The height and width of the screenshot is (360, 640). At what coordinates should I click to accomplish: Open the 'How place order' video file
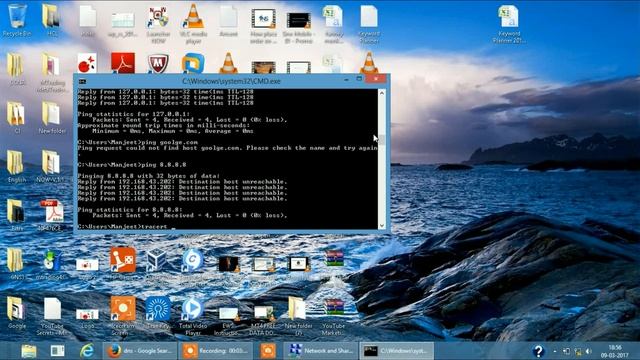click(x=263, y=25)
